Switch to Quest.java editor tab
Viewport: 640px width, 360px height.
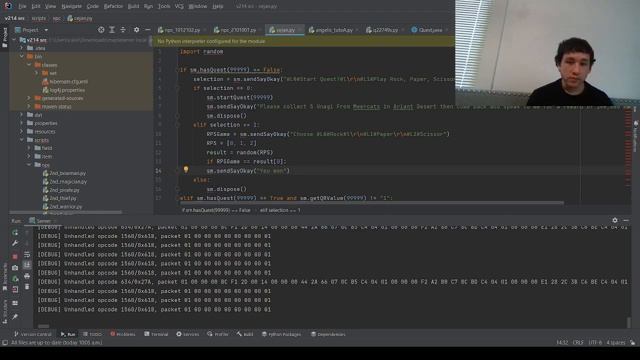pos(429,30)
